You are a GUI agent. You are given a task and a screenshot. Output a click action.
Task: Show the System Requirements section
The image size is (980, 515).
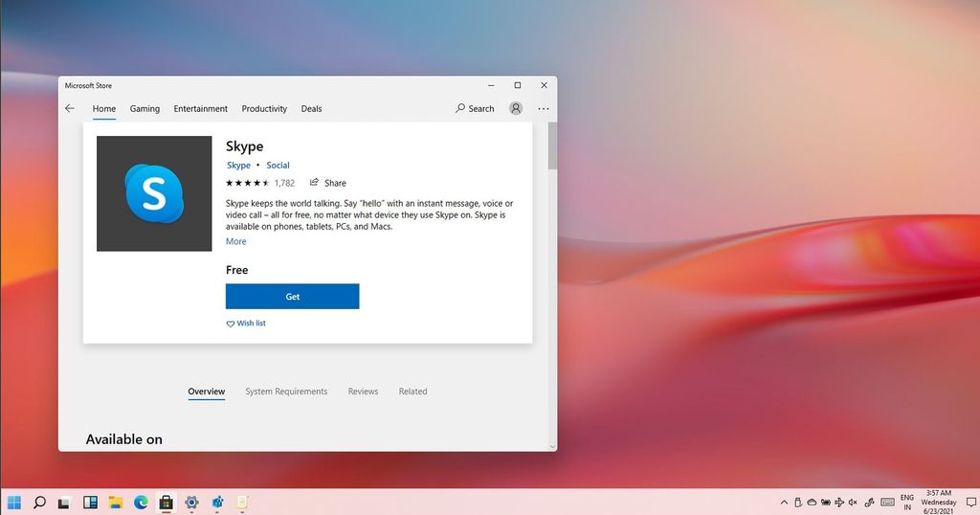coord(286,392)
